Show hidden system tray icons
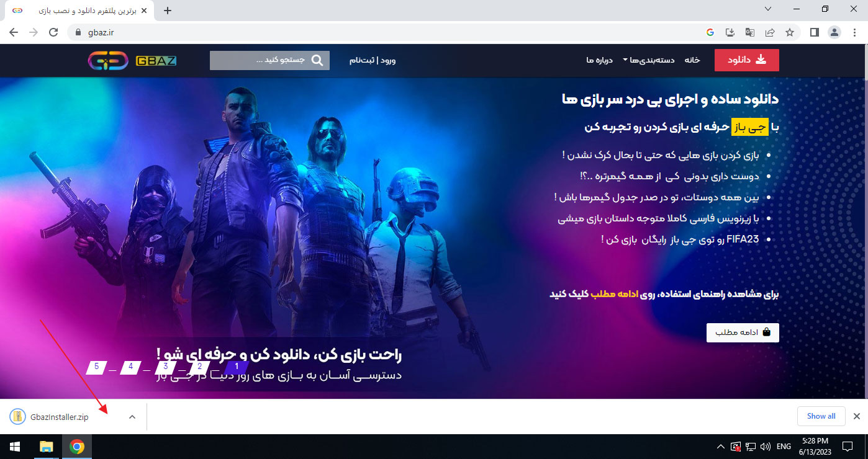This screenshot has height=459, width=868. (x=720, y=447)
